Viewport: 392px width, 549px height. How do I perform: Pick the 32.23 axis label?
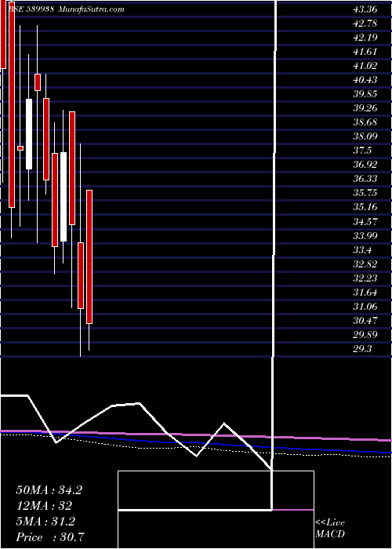coord(365,278)
